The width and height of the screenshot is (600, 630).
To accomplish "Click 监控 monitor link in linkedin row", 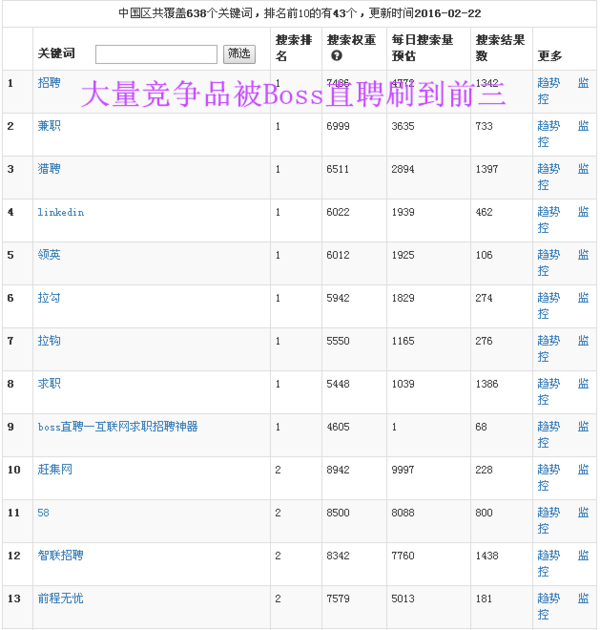I will [583, 212].
